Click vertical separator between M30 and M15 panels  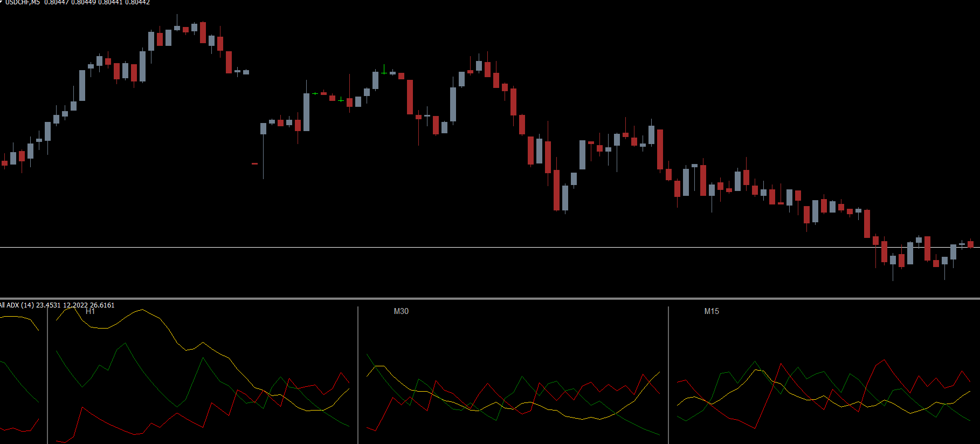(668, 378)
